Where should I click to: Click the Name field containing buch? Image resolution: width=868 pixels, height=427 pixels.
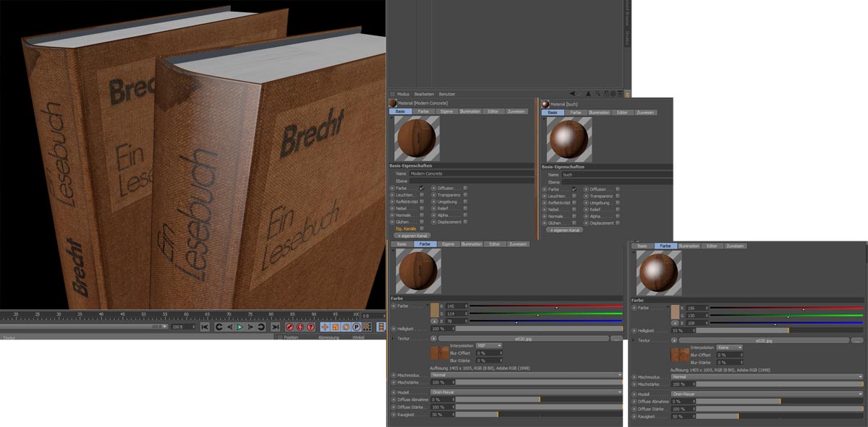click(617, 175)
